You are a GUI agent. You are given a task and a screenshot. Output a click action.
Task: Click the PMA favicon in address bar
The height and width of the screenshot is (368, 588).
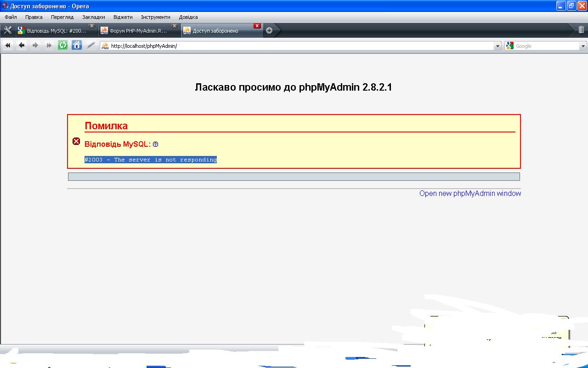(x=105, y=46)
